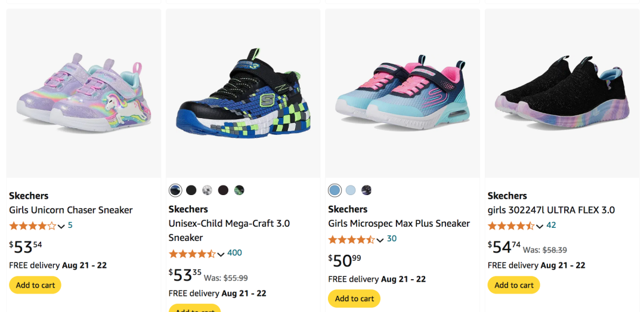View the 400 reviews for Mega-Craft 3.0
This screenshot has height=312, width=644.
pos(234,253)
